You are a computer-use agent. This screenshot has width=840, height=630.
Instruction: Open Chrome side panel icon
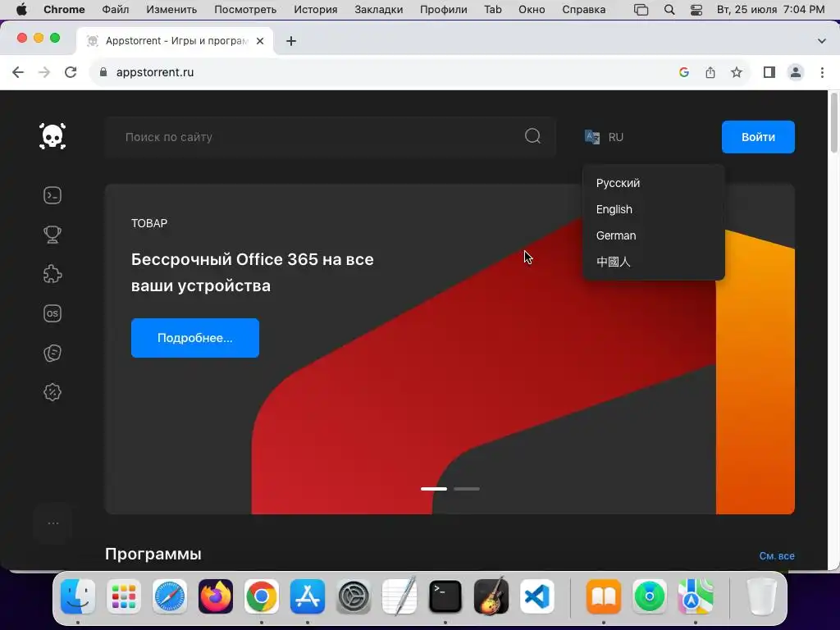point(769,72)
